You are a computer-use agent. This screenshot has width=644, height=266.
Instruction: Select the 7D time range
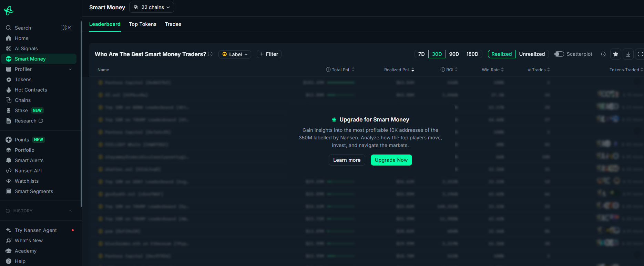421,54
